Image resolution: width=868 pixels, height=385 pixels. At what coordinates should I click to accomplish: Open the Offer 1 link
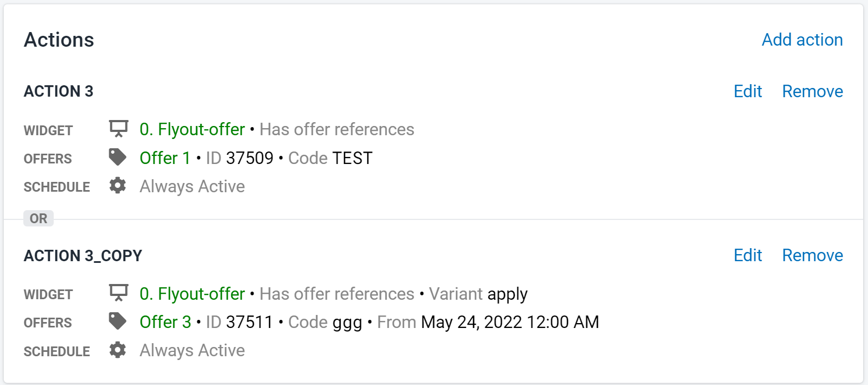pos(165,158)
